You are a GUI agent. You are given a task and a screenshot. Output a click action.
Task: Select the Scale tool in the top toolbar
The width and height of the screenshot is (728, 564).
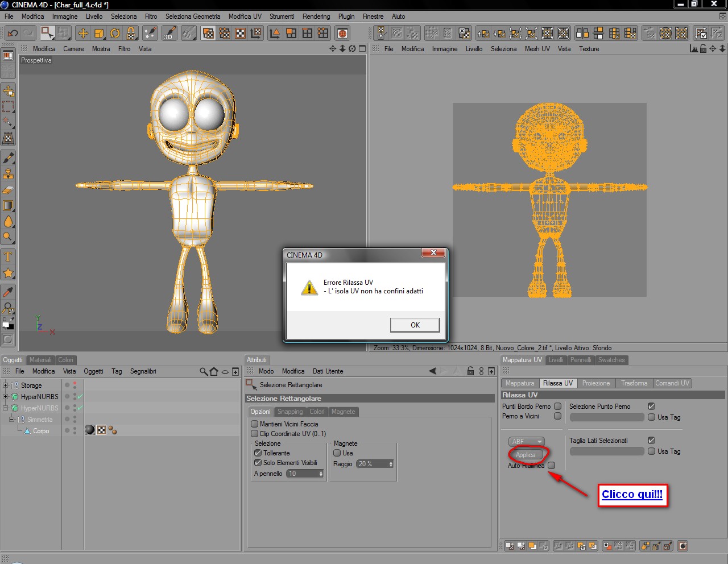pyautogui.click(x=99, y=33)
